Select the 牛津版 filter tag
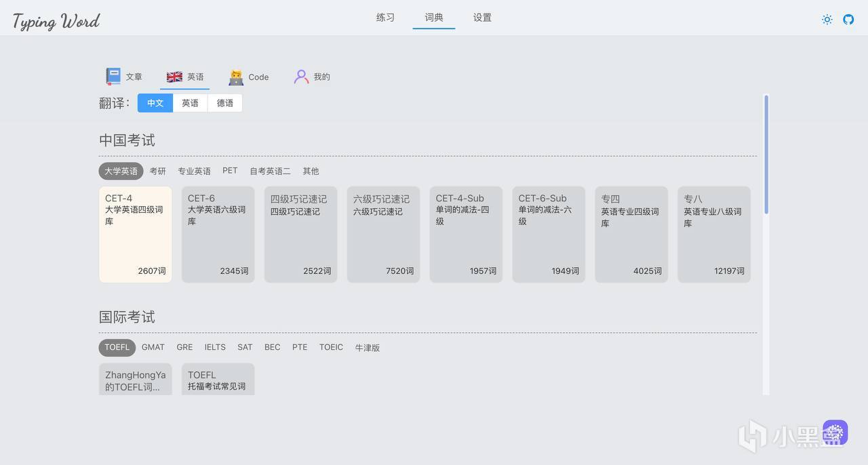Viewport: 868px width, 465px height. click(x=368, y=347)
